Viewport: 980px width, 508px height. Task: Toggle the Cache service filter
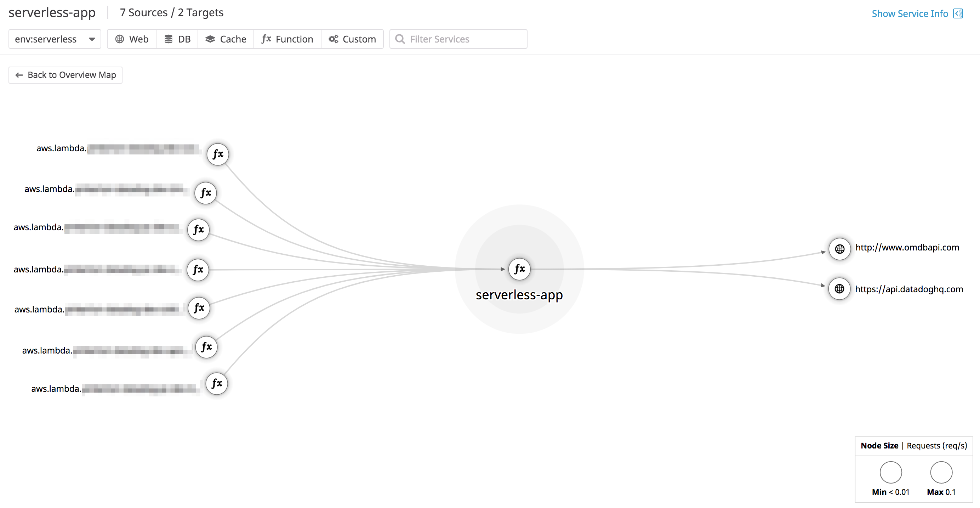tap(226, 38)
